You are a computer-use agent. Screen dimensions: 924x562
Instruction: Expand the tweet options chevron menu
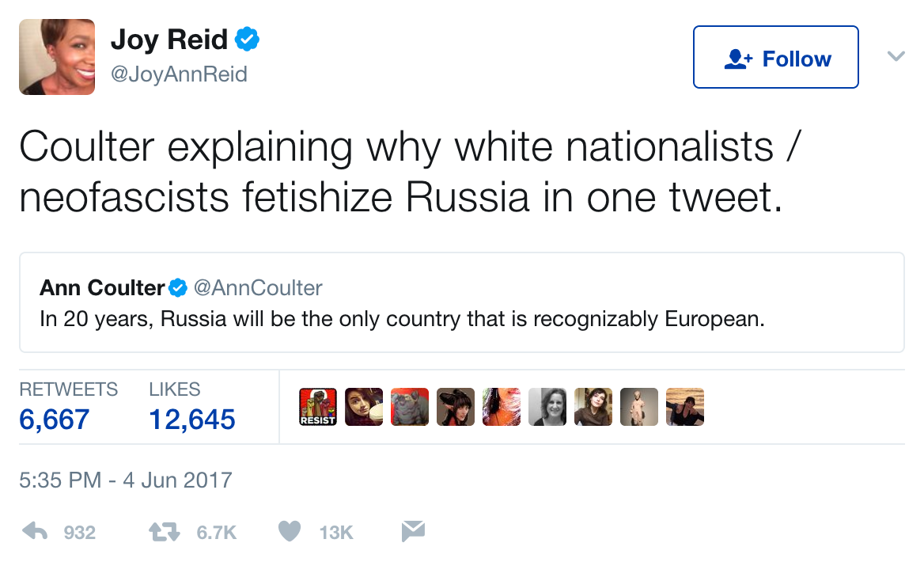point(896,56)
